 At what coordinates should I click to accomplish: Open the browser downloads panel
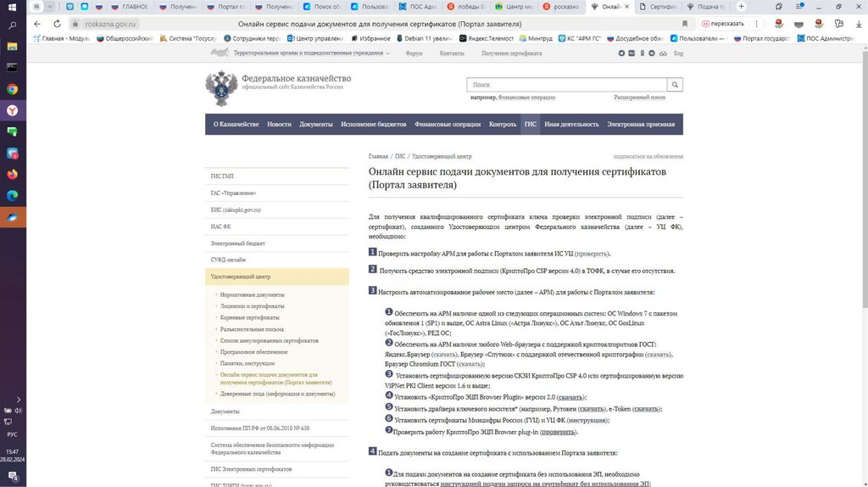click(859, 24)
